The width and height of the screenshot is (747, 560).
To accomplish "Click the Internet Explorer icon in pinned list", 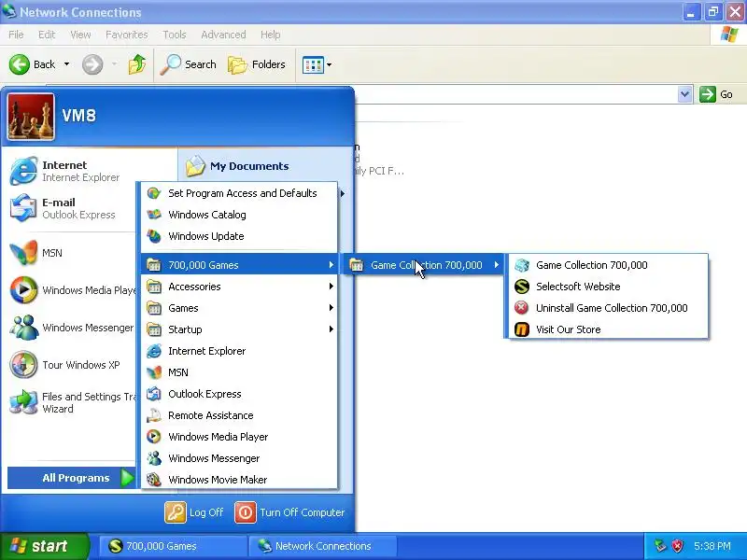I will click(23, 171).
